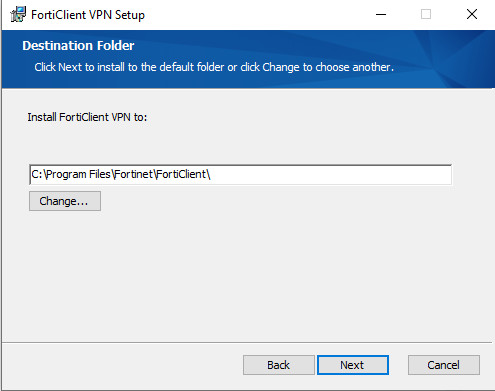Click the FortiClient installer icon in title bar
This screenshot has height=391, width=495.
[x=18, y=14]
